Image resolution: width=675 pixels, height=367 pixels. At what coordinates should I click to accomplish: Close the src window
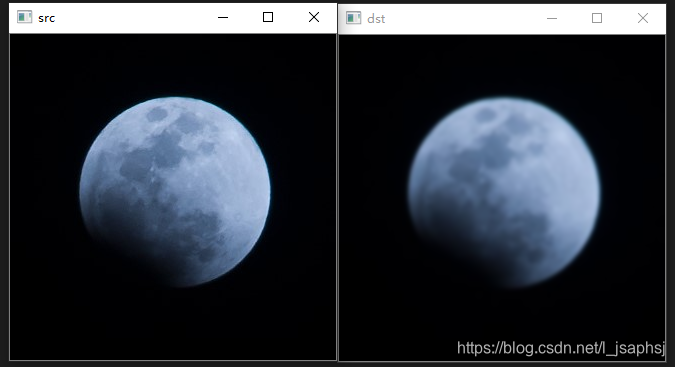pyautogui.click(x=314, y=17)
